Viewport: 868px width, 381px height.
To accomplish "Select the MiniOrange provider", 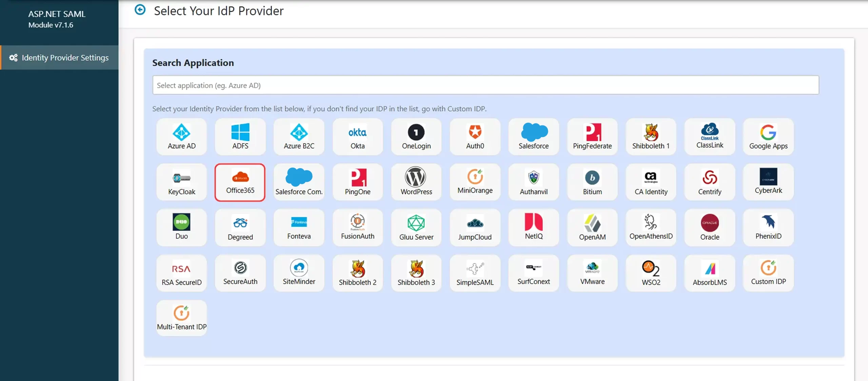I will [x=475, y=182].
